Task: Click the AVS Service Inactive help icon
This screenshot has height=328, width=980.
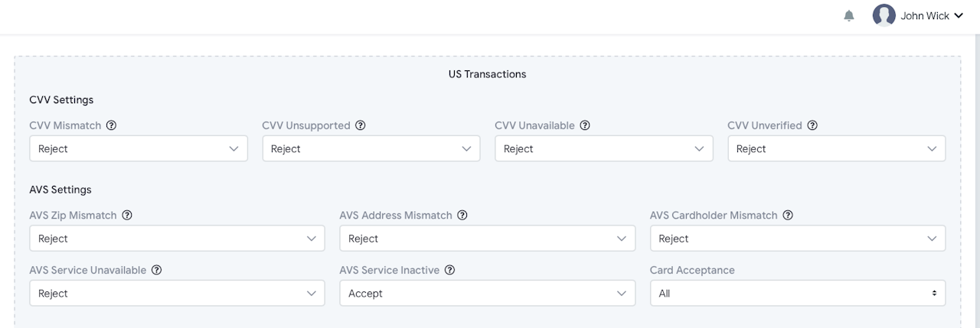Action: [450, 270]
